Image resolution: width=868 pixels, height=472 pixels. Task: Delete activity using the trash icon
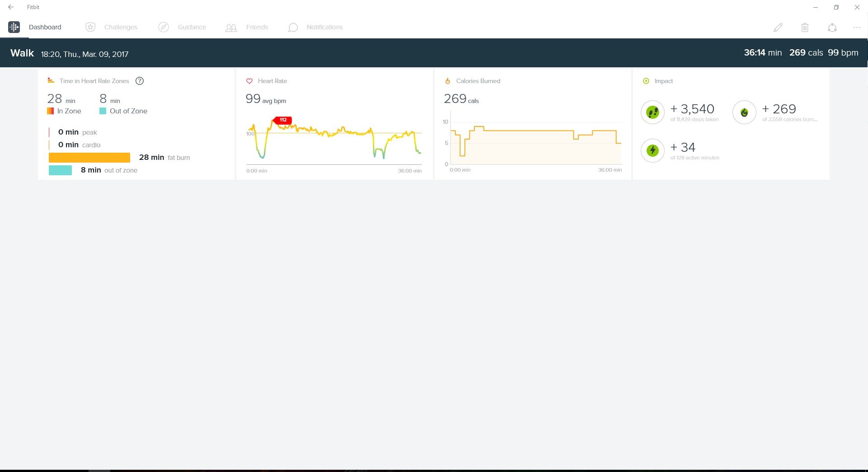(805, 28)
